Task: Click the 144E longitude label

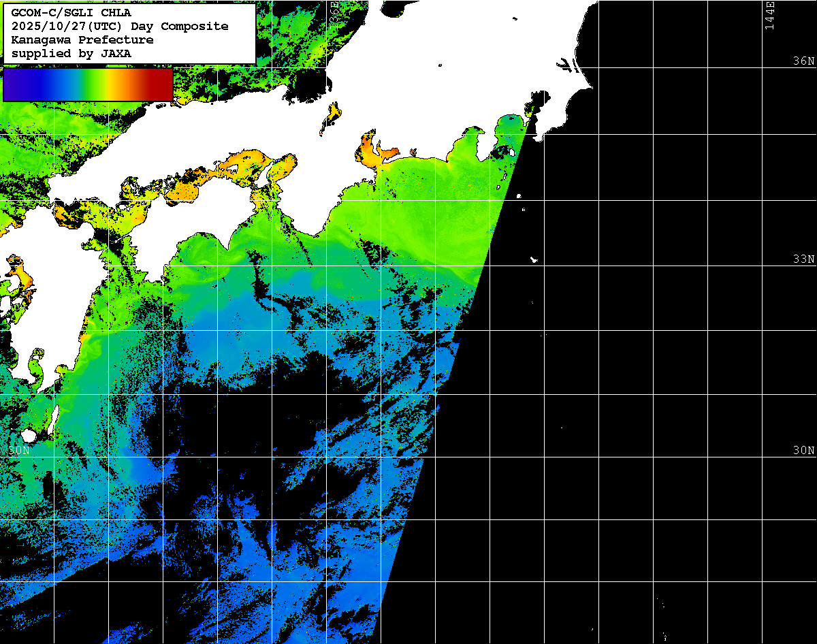Action: click(x=769, y=15)
